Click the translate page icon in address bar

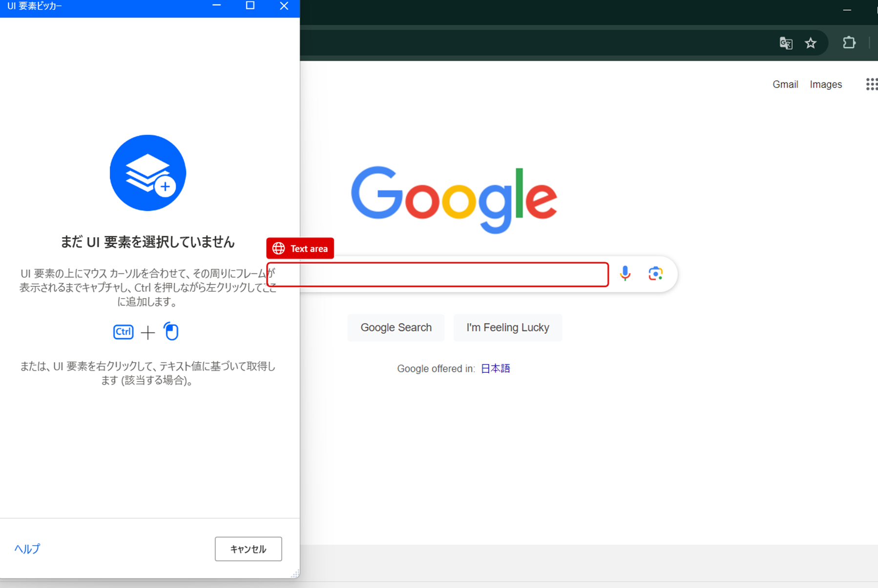[x=786, y=43]
